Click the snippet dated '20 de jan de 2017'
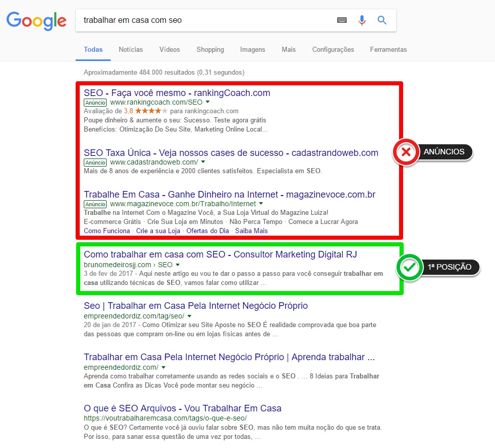Screen dimensions: 495x448 230,330
